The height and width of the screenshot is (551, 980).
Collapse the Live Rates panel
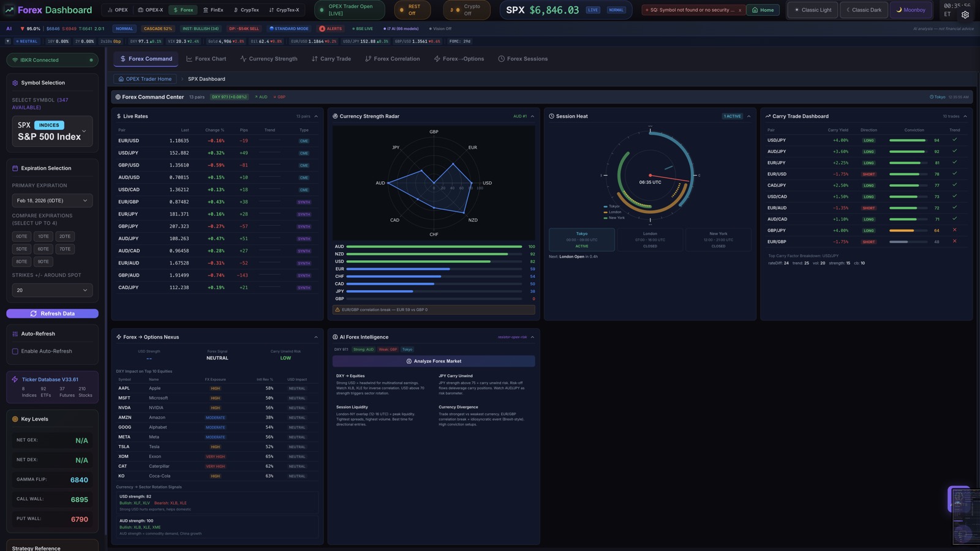pyautogui.click(x=316, y=116)
